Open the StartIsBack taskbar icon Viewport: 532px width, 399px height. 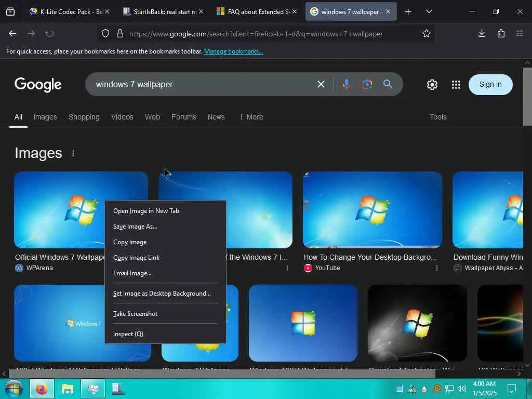point(118,389)
